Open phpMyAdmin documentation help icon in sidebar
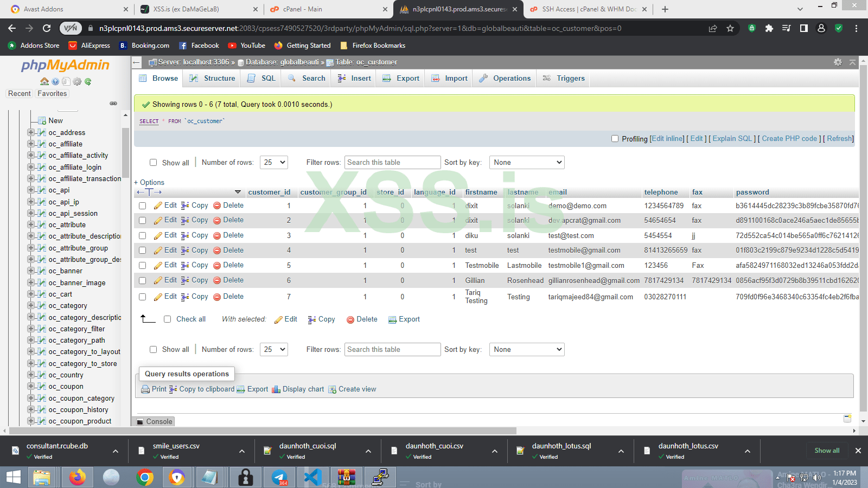Screen dimensions: 868x488 coord(55,81)
